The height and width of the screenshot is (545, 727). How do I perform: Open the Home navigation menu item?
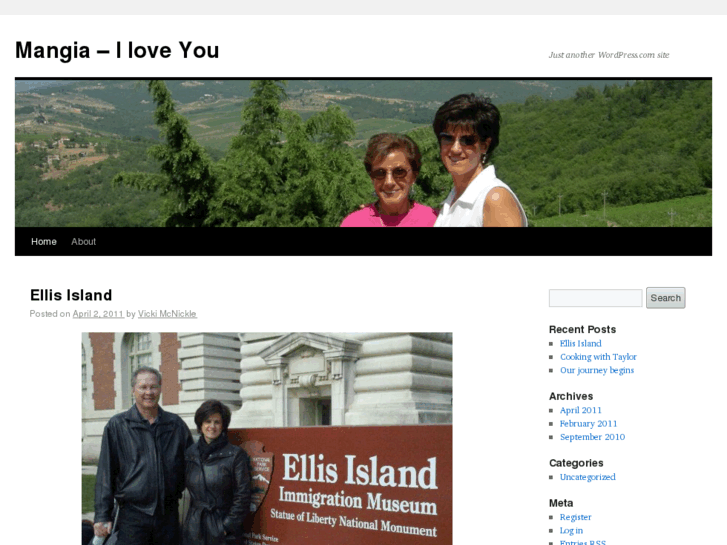pos(44,242)
